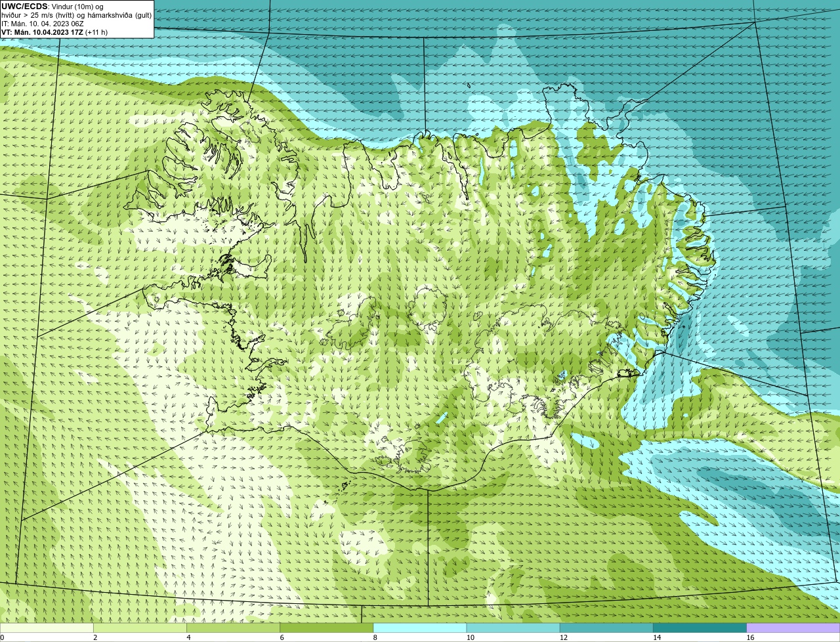The height and width of the screenshot is (642, 840).
Task: Click the legend value label "0"
Action: (x=2, y=637)
